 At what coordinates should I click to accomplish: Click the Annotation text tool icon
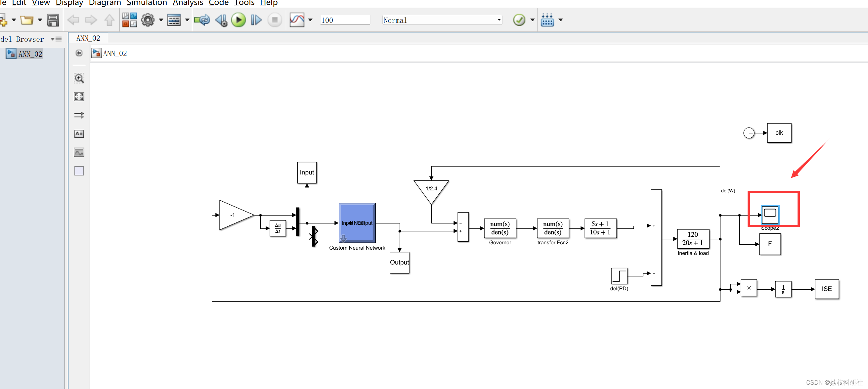(x=79, y=133)
